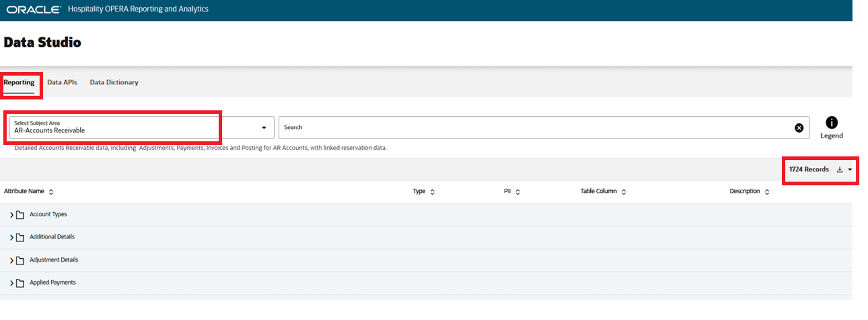Click the 1724 Records count text
868x320 pixels.
809,169
